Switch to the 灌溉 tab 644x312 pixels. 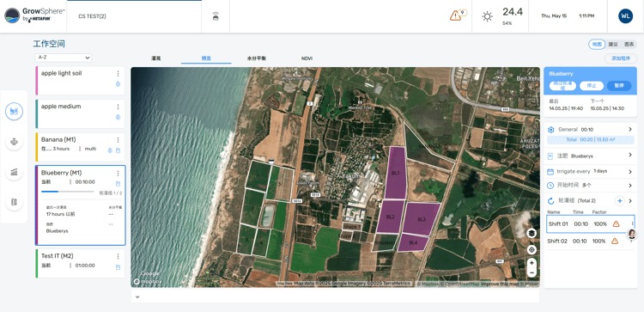coord(155,58)
